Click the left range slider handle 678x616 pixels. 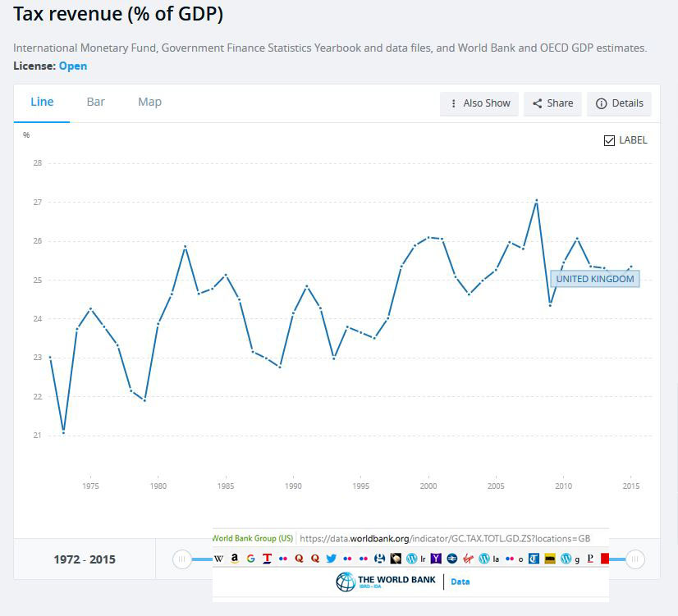pyautogui.click(x=182, y=559)
